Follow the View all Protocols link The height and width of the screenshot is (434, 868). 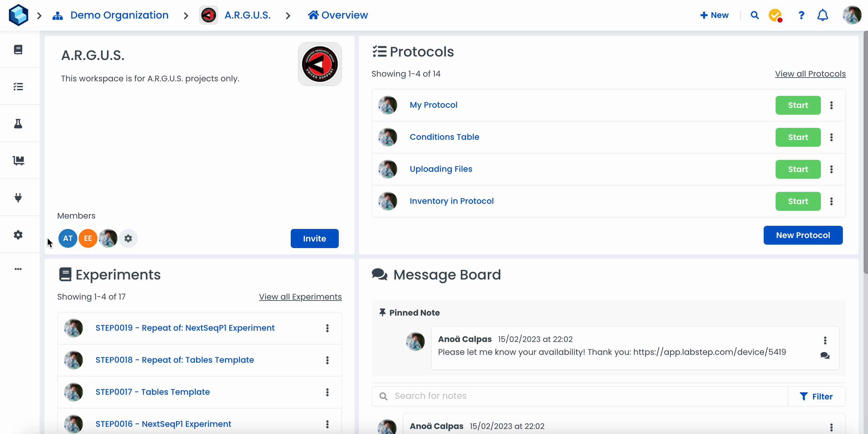click(x=810, y=74)
